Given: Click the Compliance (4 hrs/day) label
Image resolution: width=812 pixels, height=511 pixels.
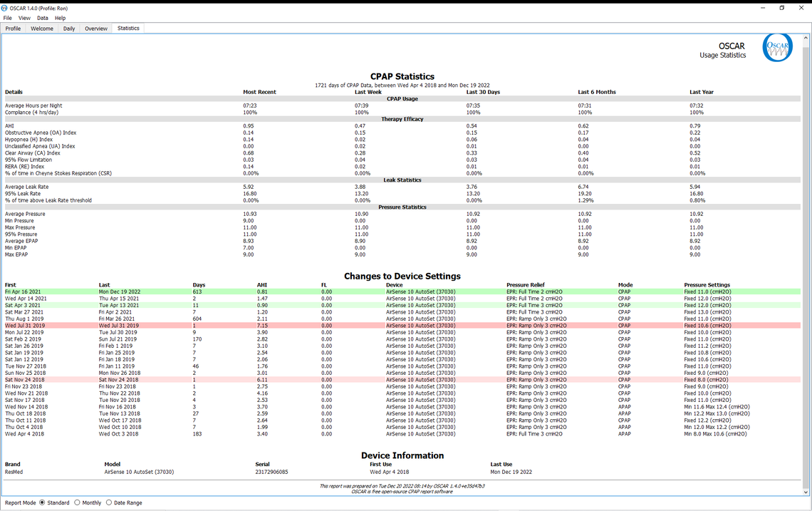Looking at the screenshot, I should tap(31, 113).
